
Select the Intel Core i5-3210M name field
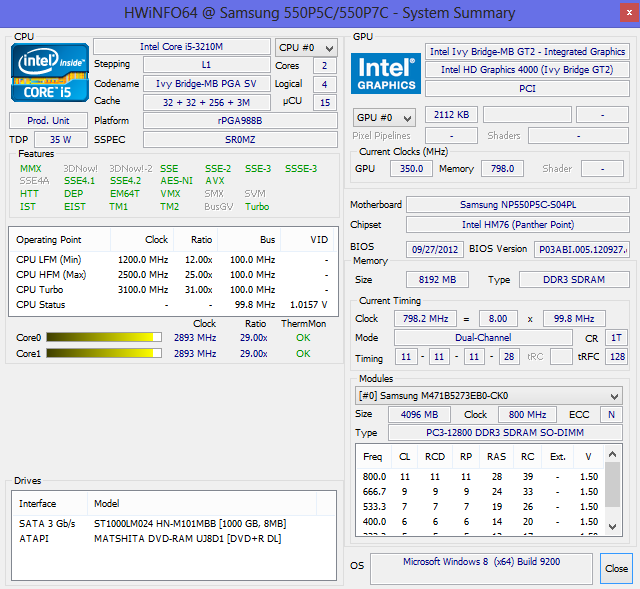point(182,47)
